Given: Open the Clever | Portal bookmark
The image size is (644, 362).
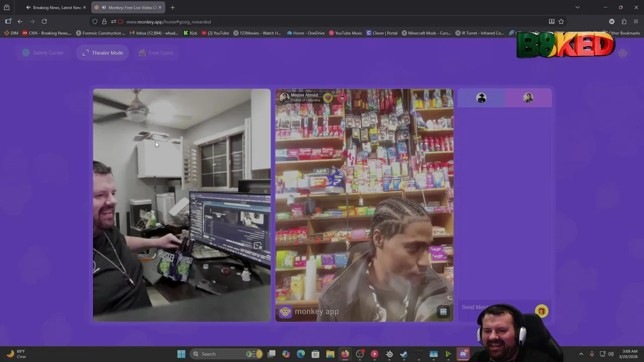Looking at the screenshot, I should 382,33.
